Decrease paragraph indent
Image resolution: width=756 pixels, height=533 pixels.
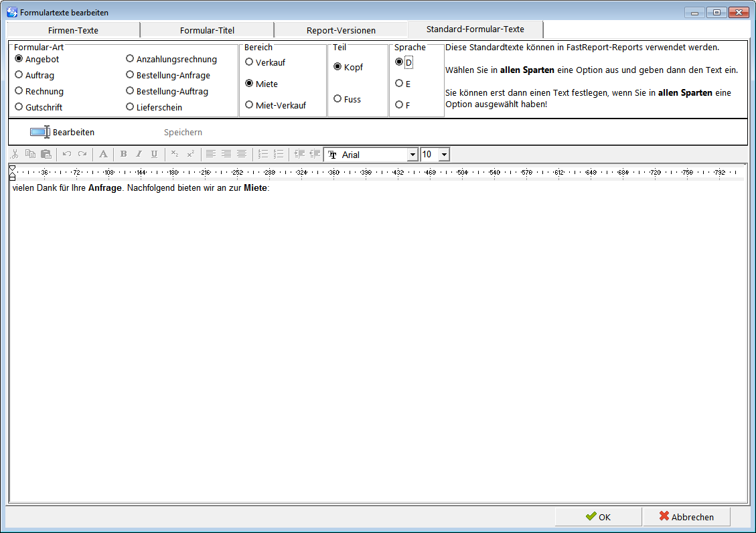315,154
